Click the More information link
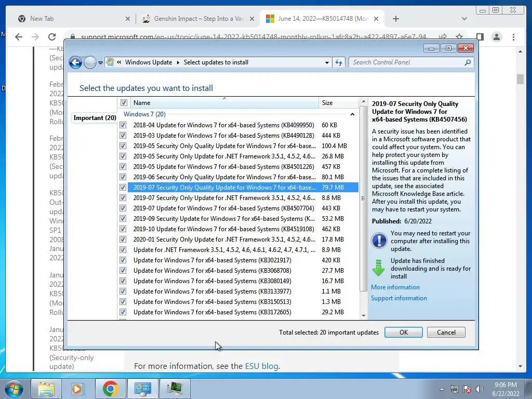532x399 pixels. point(395,287)
